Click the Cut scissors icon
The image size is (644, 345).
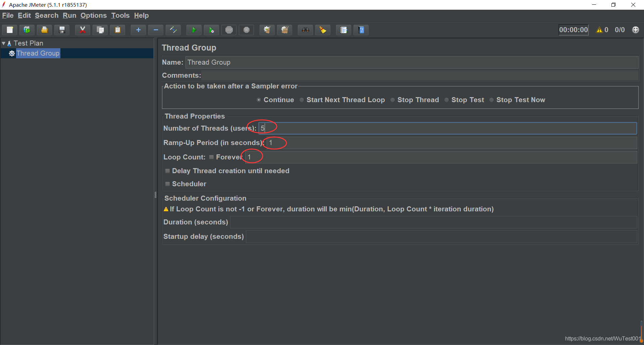tap(83, 30)
